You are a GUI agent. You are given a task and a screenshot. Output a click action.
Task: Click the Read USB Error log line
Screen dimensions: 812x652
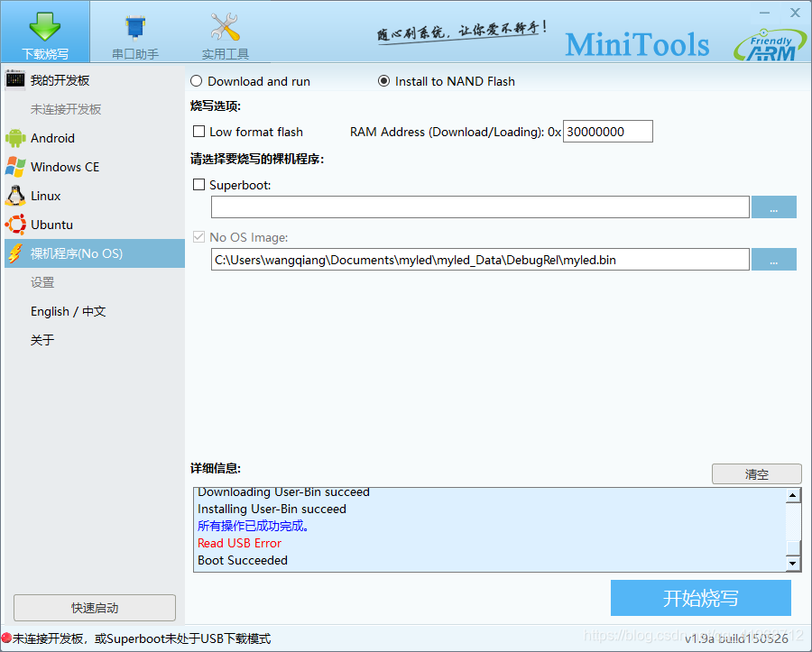coord(239,543)
